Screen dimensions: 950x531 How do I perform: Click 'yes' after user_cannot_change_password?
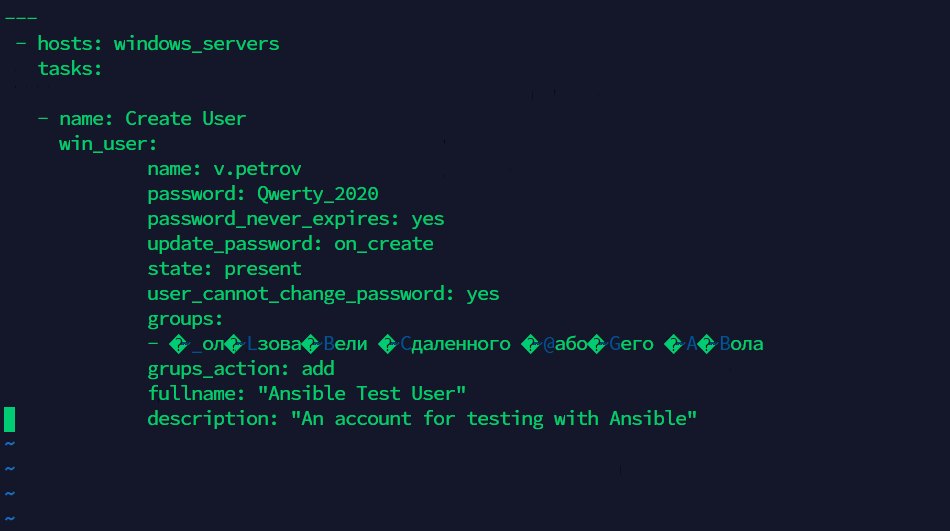pos(483,294)
